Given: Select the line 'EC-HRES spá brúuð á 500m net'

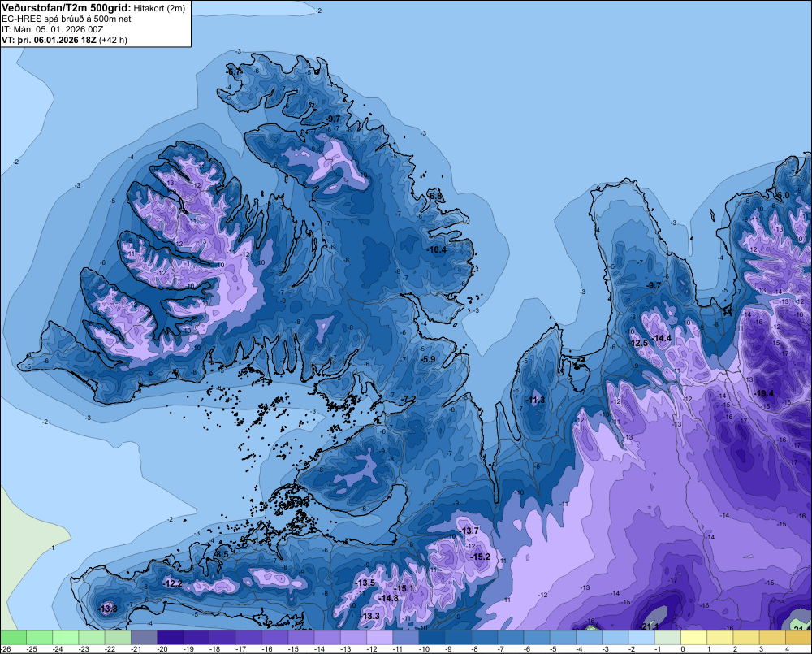Looking at the screenshot, I should pyautogui.click(x=67, y=19).
